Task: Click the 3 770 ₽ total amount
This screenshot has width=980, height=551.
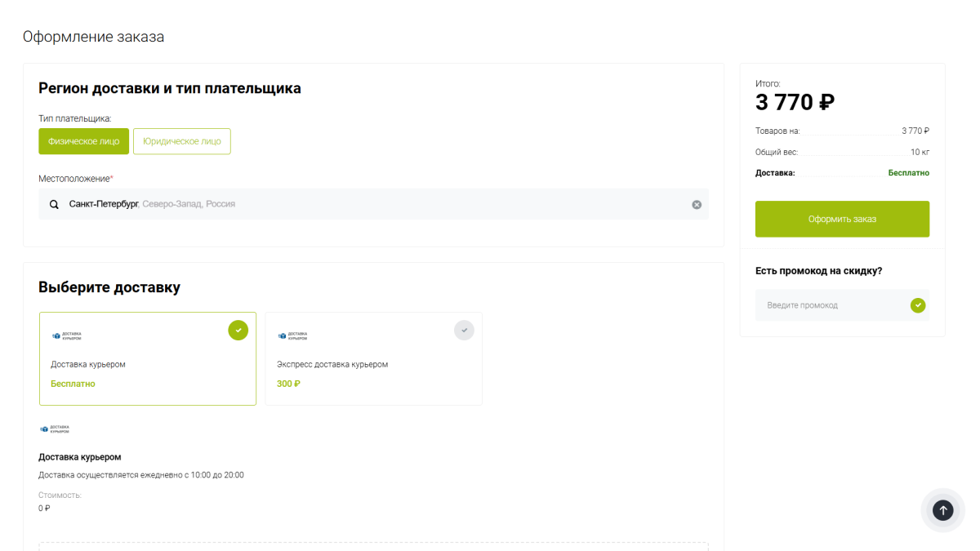Action: tap(794, 103)
